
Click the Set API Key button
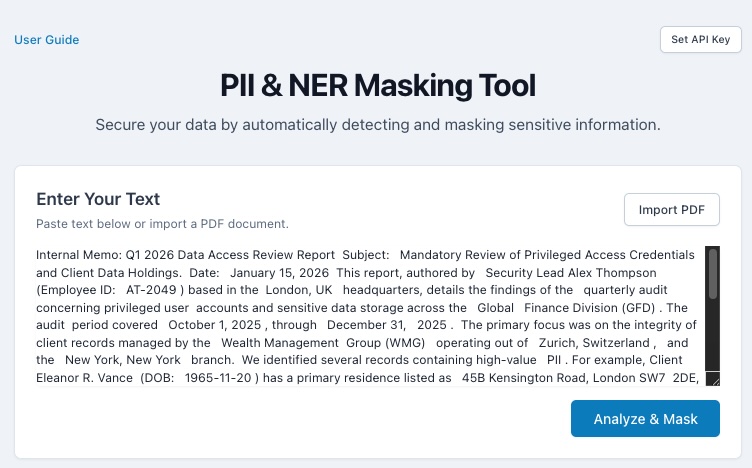click(x=701, y=40)
